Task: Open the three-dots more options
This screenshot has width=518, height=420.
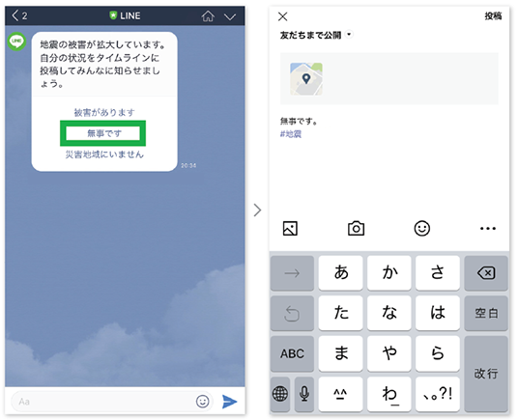Action: pyautogui.click(x=488, y=228)
